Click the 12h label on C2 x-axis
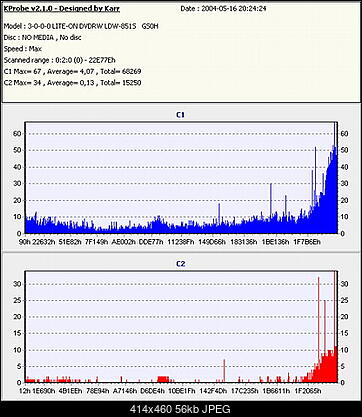The width and height of the screenshot is (362, 417). pos(25,391)
